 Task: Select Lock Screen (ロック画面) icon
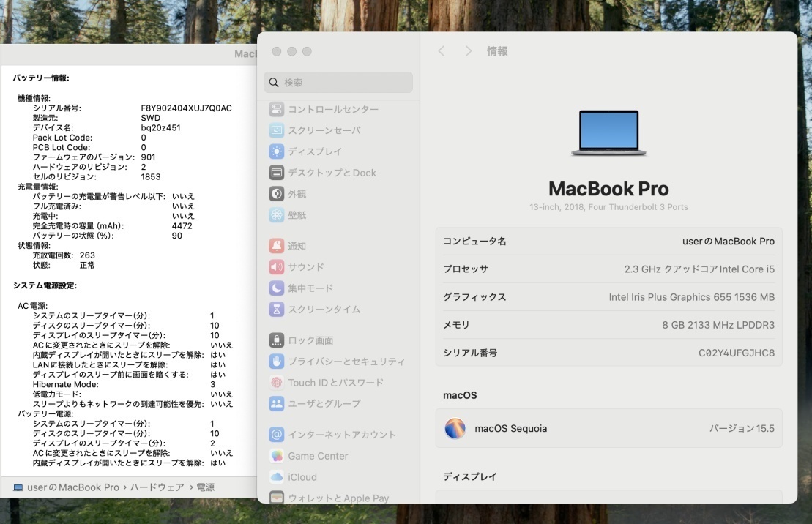pos(277,340)
